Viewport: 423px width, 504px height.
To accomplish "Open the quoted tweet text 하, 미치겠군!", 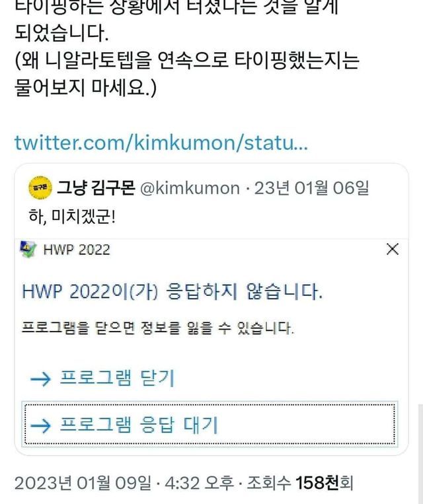I will tap(72, 217).
